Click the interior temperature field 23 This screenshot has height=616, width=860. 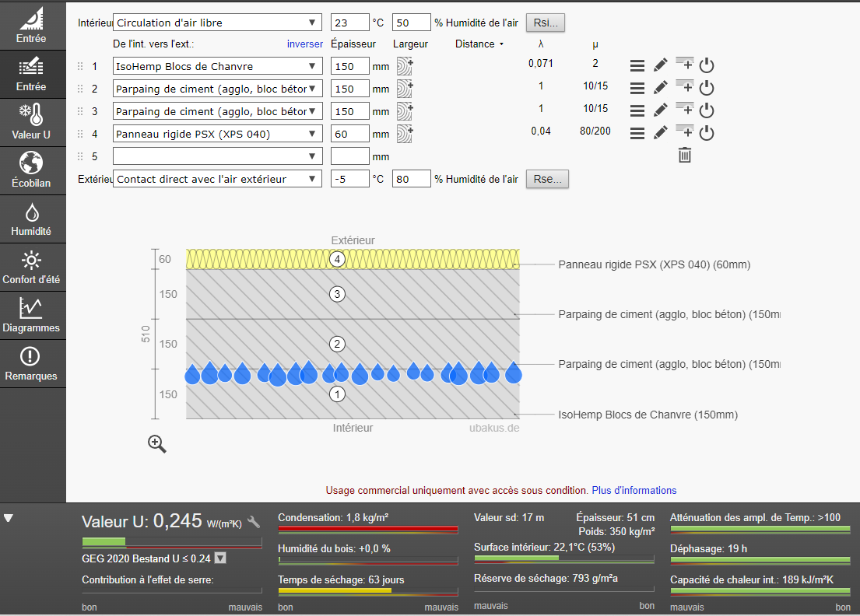pyautogui.click(x=350, y=23)
